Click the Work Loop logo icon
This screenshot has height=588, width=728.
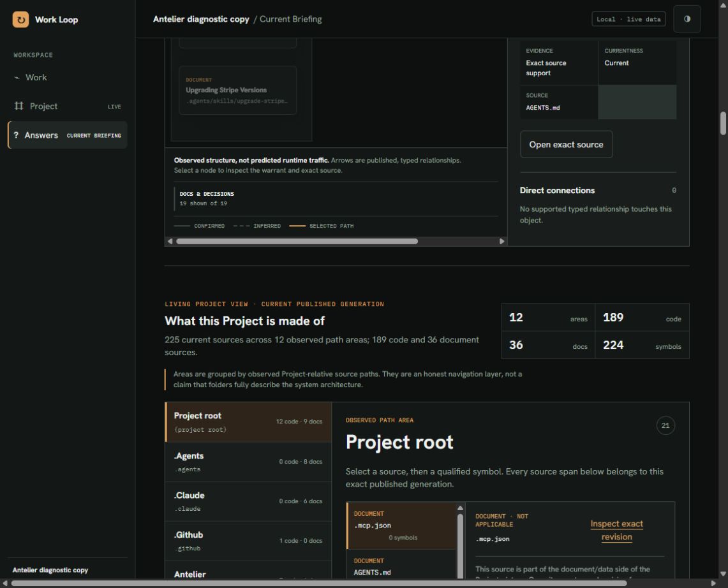tap(20, 20)
